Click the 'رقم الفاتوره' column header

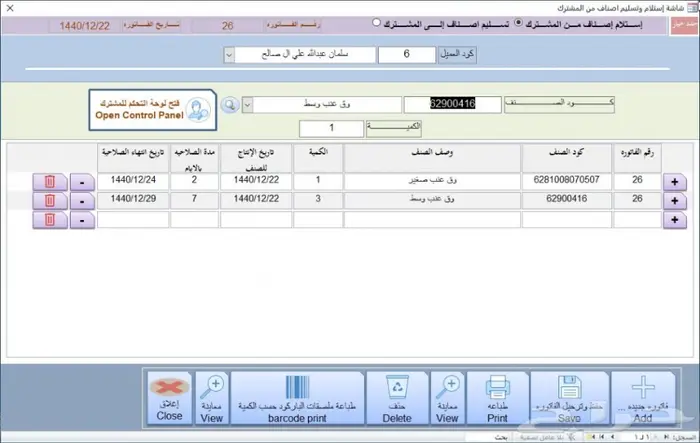637,158
